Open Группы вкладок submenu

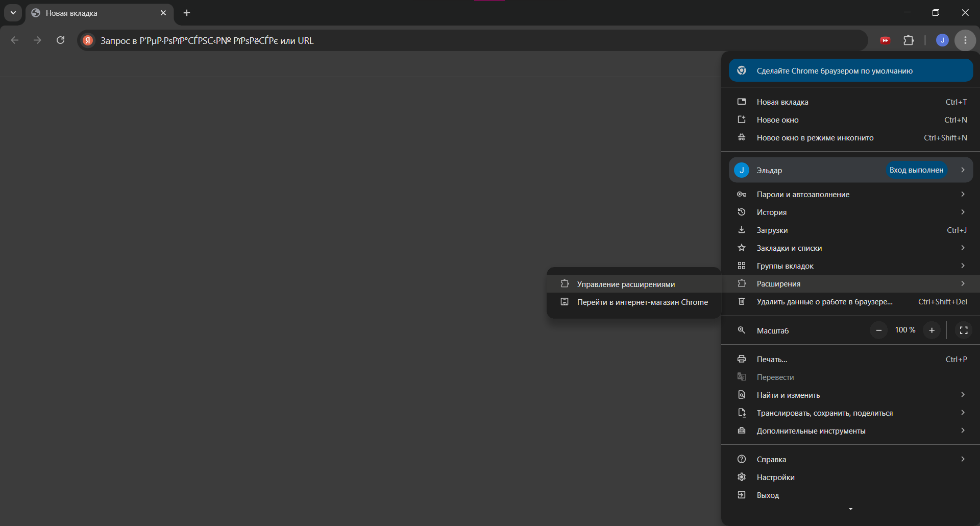click(x=851, y=266)
